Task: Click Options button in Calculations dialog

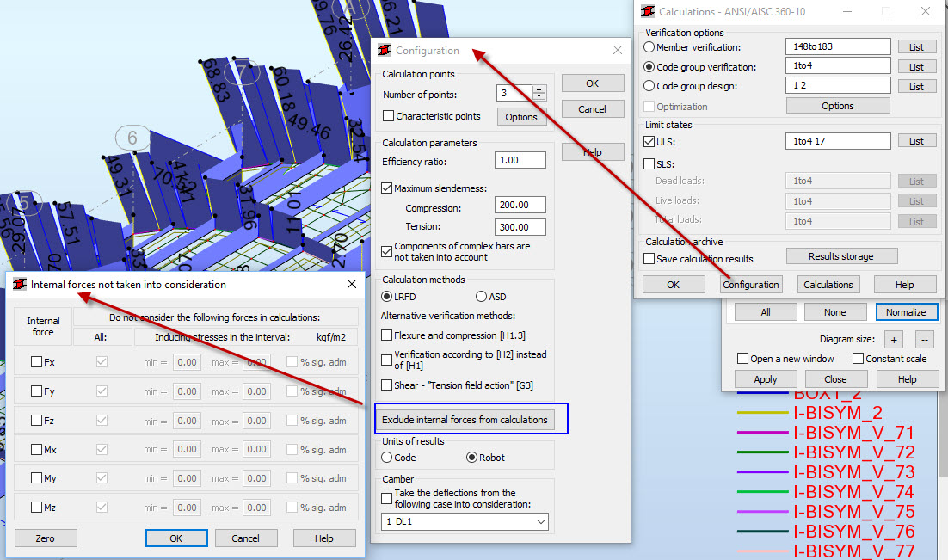Action: coord(837,106)
